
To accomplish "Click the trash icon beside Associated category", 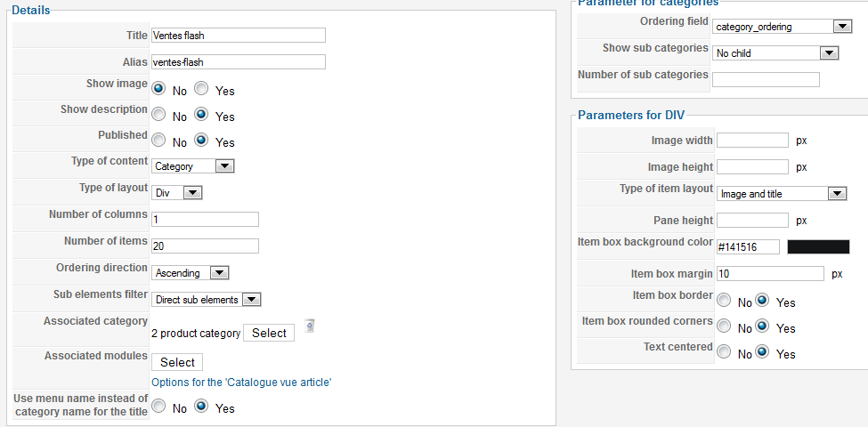I will click(310, 326).
